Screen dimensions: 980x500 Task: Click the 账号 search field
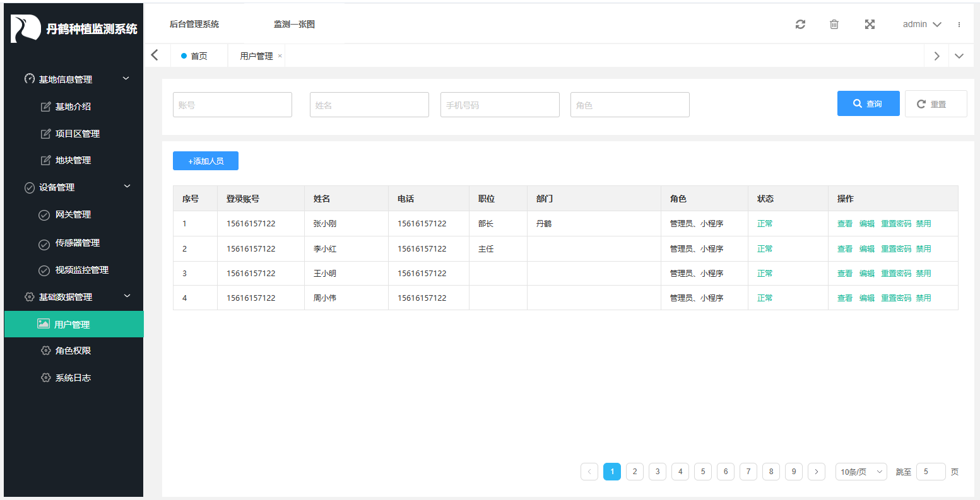point(232,105)
